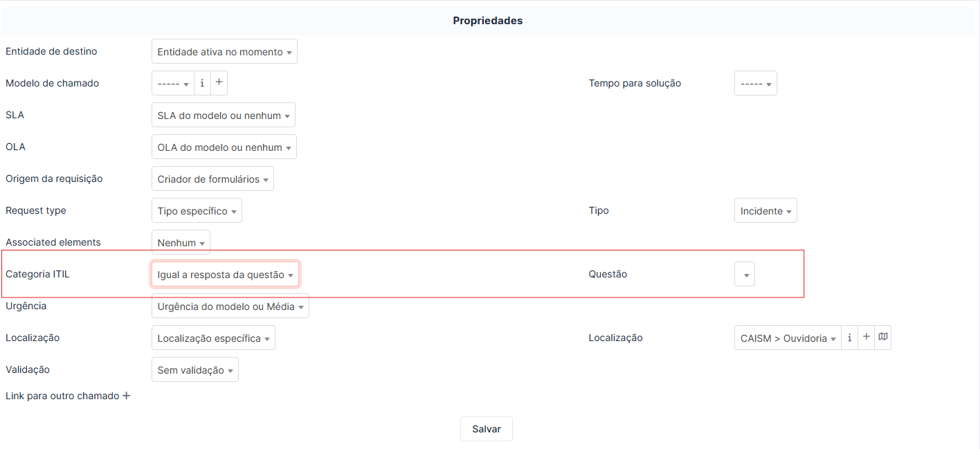Expand the Modelo de chamado dropdown
Screen dimensions: 980x449
173,83
